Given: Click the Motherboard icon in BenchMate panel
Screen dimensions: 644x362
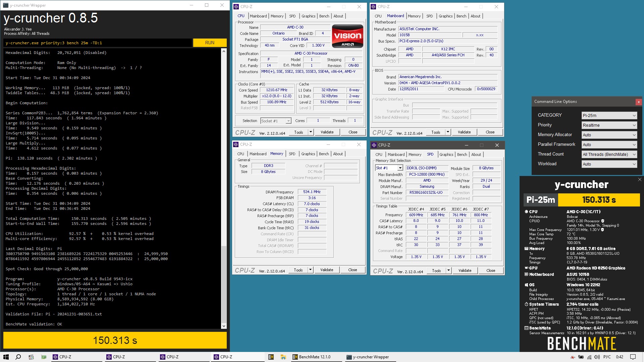Looking at the screenshot, I should click(526, 274).
